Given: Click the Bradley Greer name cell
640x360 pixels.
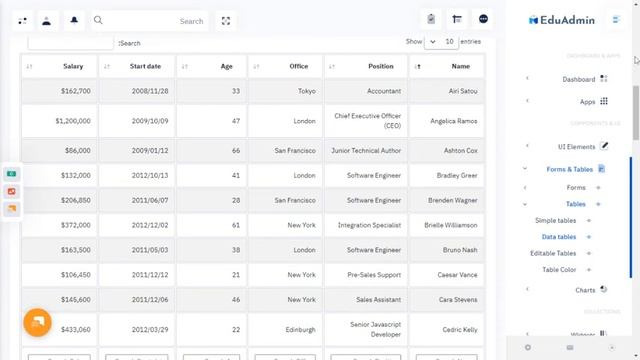Looking at the screenshot, I should point(446,176).
